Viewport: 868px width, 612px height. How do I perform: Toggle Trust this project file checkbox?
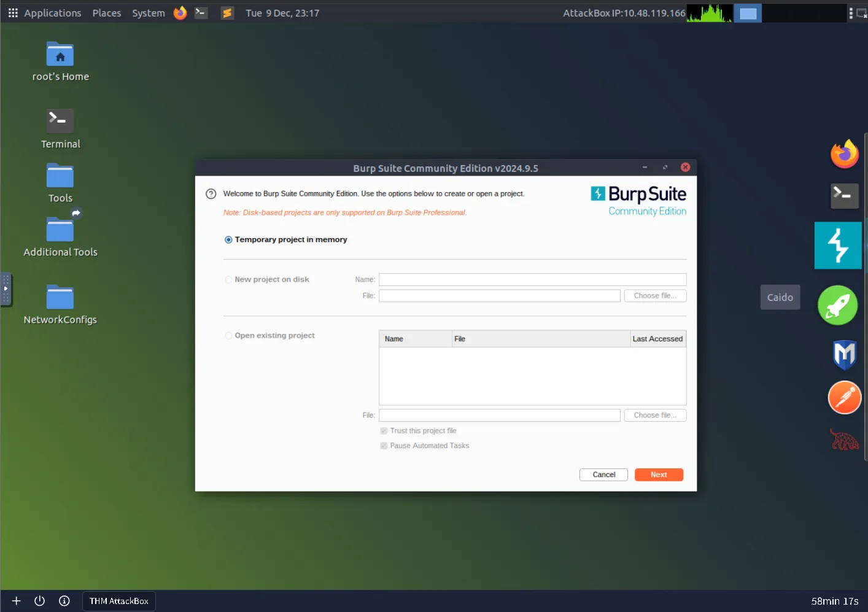(x=384, y=431)
